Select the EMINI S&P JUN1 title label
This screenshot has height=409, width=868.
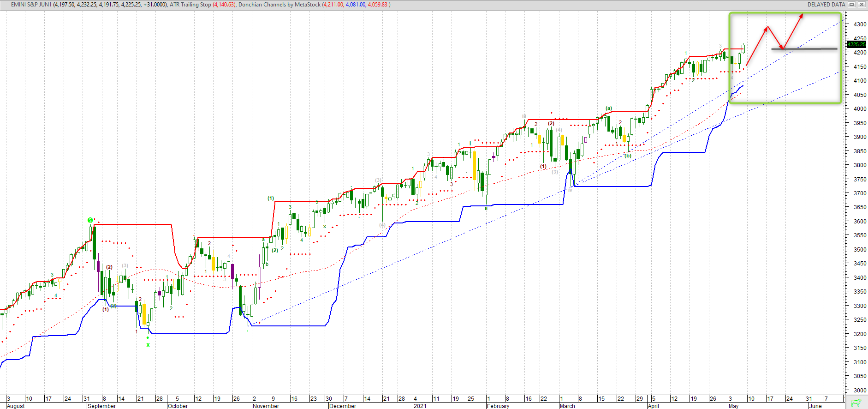tap(31, 5)
